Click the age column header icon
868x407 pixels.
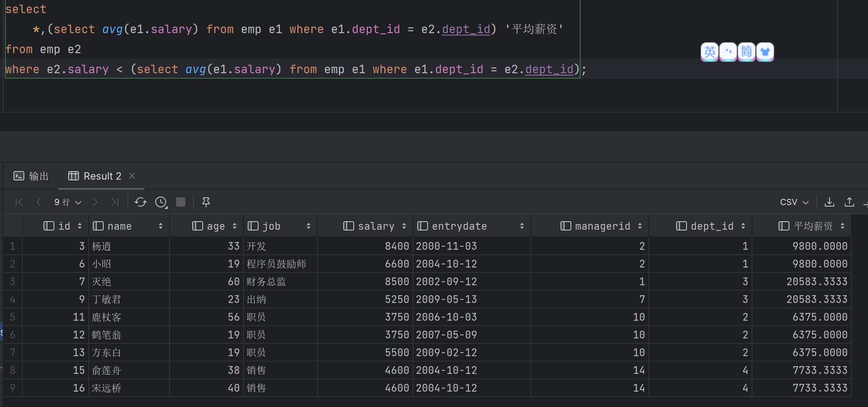click(x=198, y=226)
